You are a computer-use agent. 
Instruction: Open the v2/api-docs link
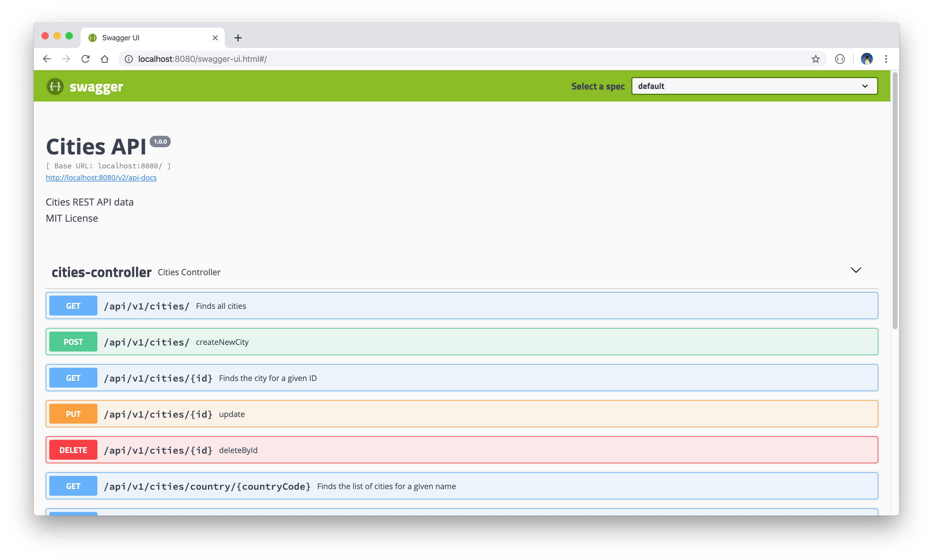(x=101, y=178)
